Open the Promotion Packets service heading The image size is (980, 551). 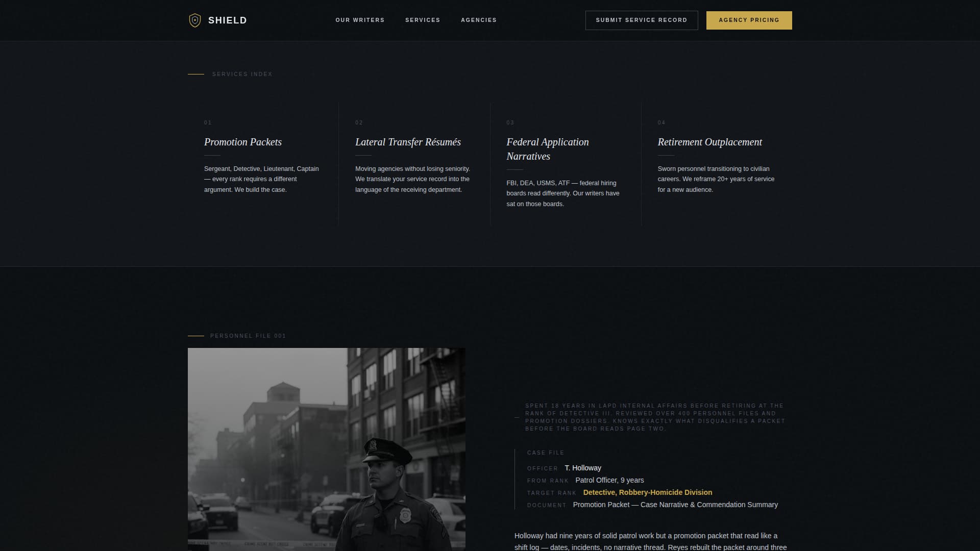(x=243, y=142)
